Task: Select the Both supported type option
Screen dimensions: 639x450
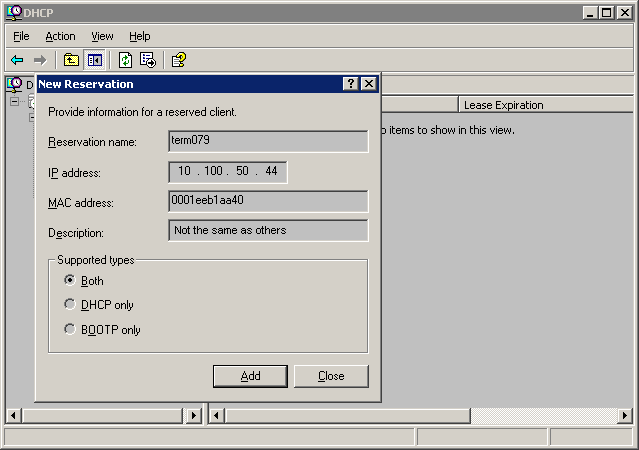Action: pos(70,281)
